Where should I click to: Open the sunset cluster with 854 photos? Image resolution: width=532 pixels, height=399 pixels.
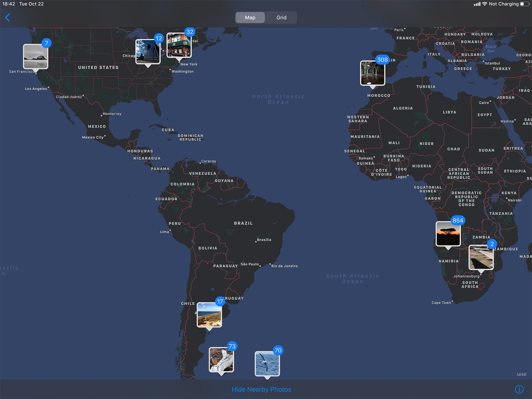[x=448, y=234]
